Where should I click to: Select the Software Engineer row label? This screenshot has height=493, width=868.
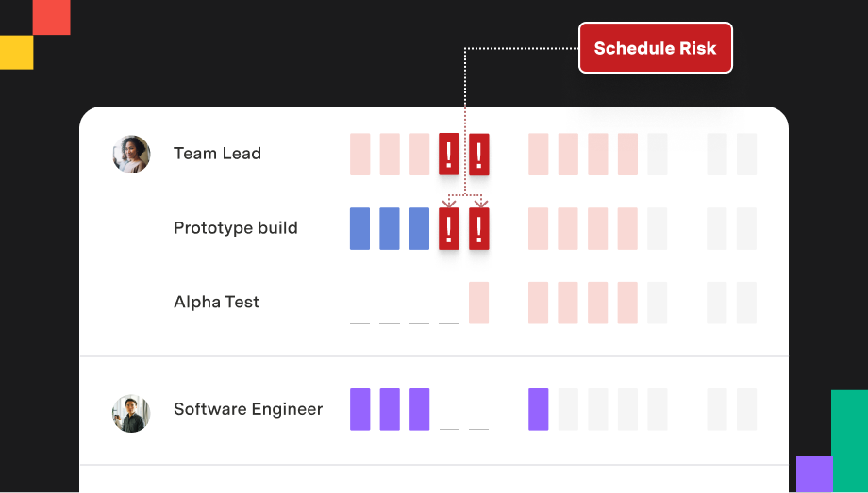248,409
